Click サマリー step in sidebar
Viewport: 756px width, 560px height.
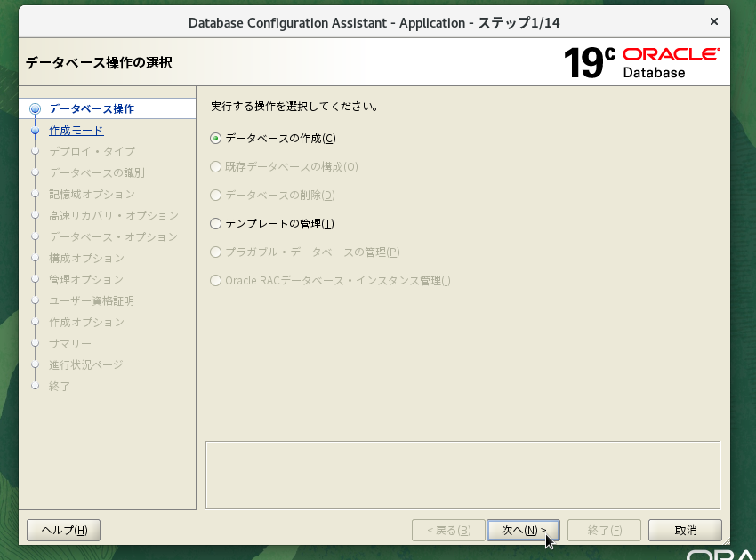point(70,344)
